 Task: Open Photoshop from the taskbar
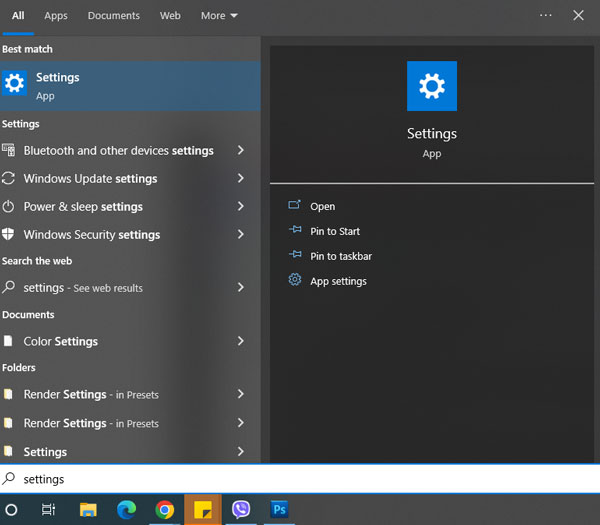coord(279,510)
